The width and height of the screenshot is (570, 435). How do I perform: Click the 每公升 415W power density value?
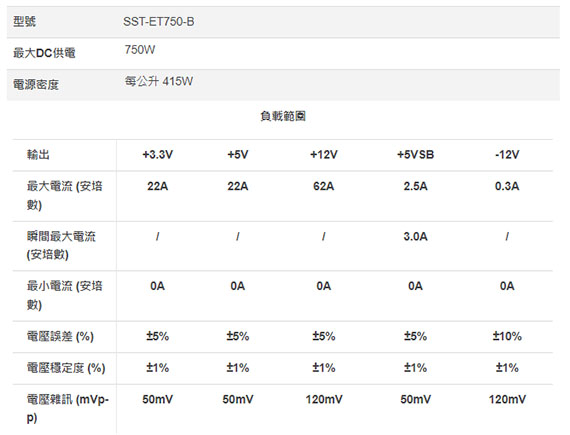(158, 81)
